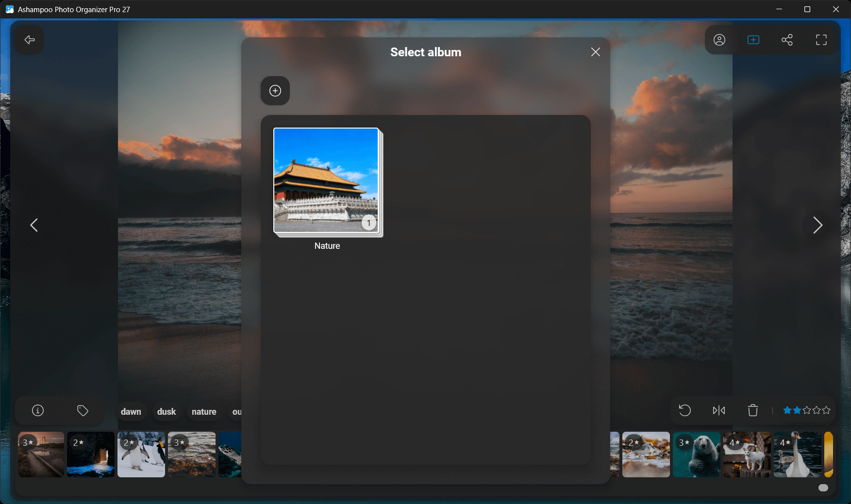Select the Nature album thumbnail
Screen dimensions: 851x504
pyautogui.click(x=328, y=182)
